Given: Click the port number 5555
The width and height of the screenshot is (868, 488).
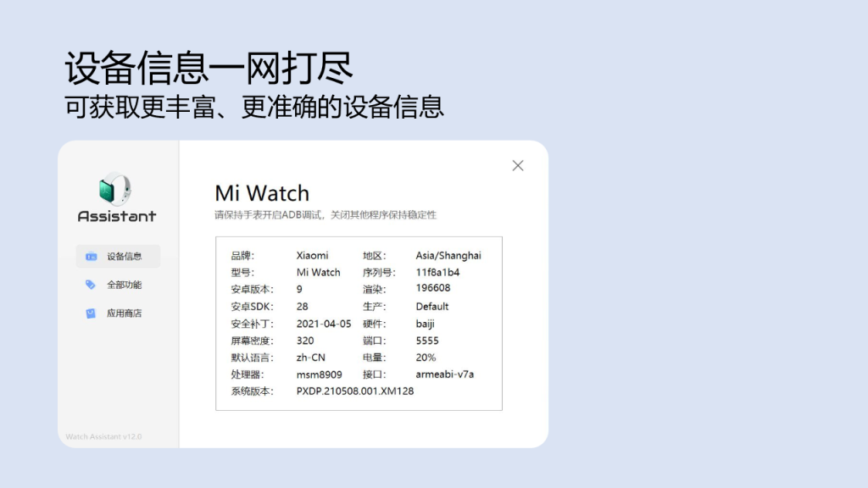Looking at the screenshot, I should pyautogui.click(x=427, y=341).
